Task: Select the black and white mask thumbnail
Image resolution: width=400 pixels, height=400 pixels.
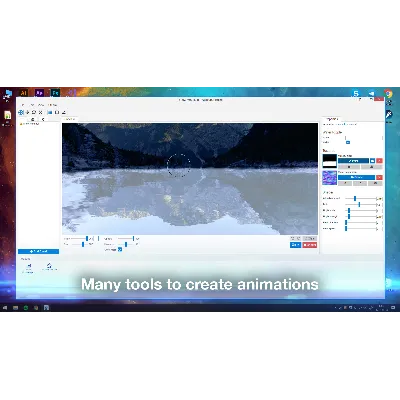Action: point(330,161)
